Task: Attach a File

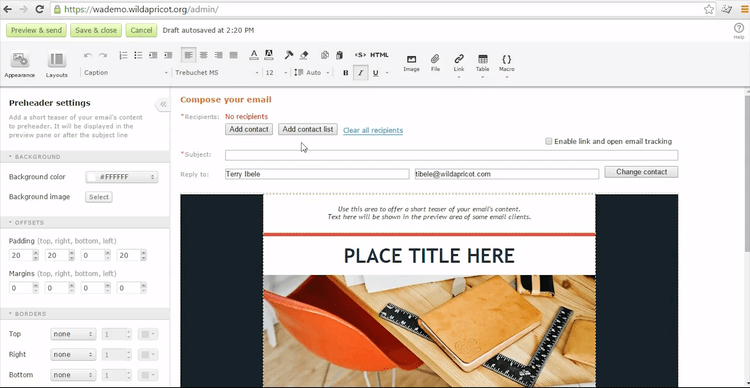Action: 435,63
